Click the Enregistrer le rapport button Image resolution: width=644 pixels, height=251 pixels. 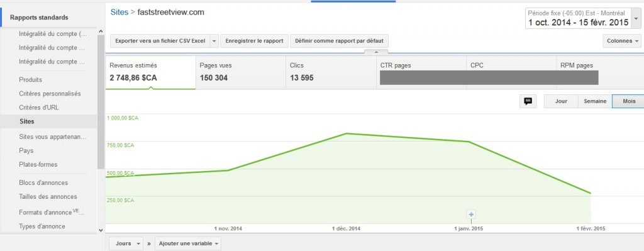(254, 41)
